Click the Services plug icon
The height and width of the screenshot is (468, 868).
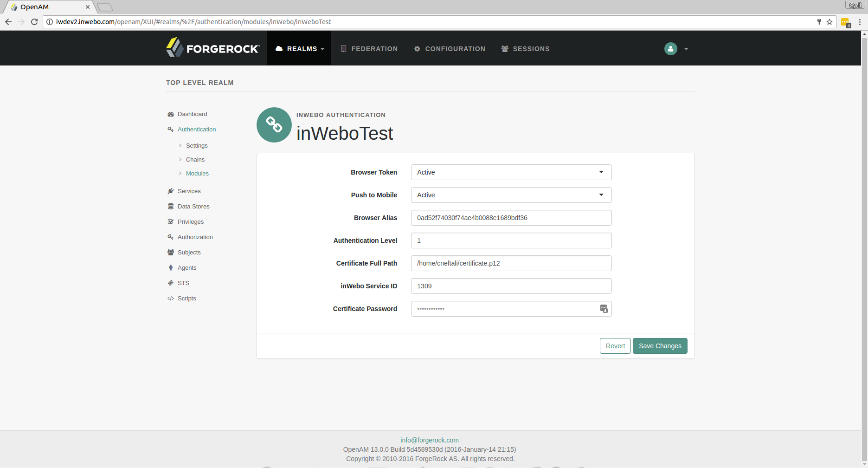pyautogui.click(x=171, y=191)
